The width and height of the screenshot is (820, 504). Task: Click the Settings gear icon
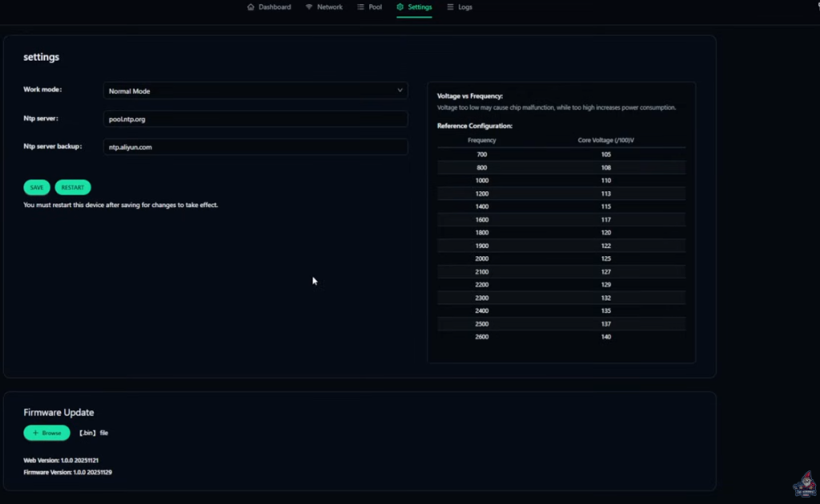click(x=400, y=7)
